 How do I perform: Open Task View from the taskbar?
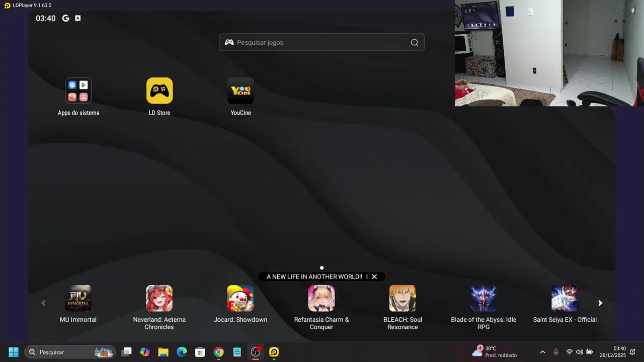(127, 352)
